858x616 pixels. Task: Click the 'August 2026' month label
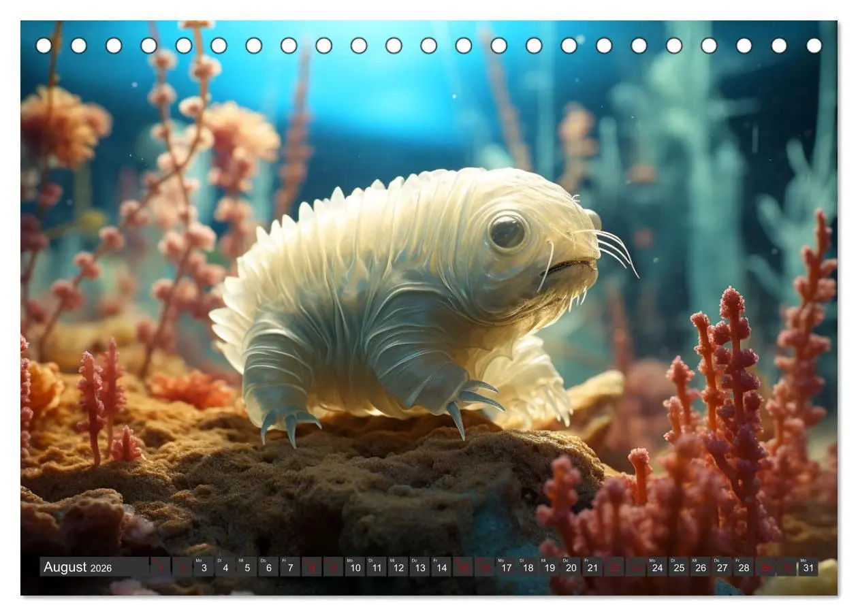[78, 567]
